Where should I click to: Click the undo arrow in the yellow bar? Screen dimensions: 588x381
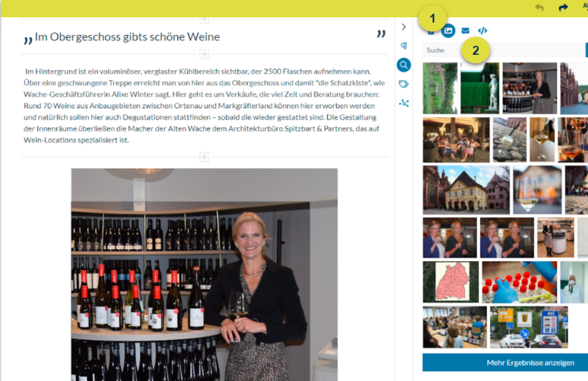click(x=539, y=8)
